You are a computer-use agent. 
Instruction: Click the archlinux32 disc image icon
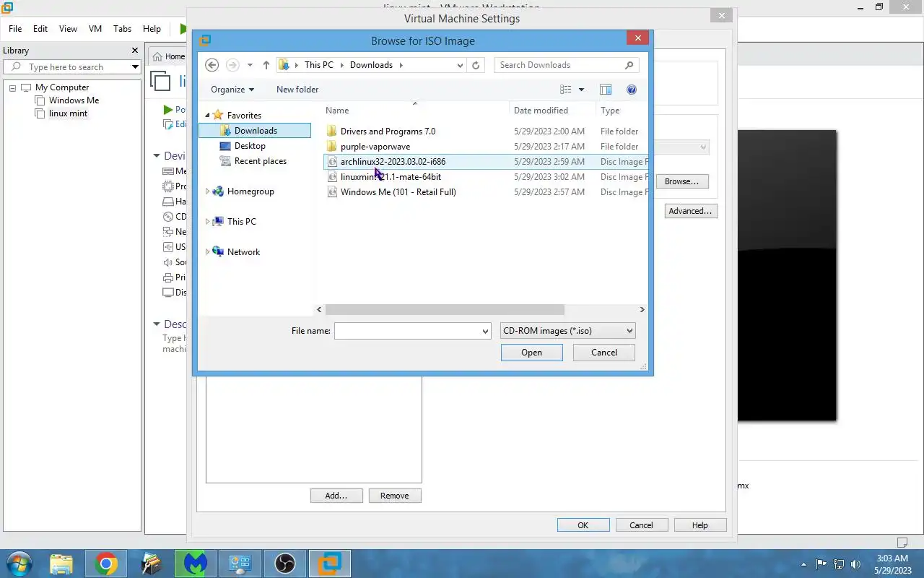[x=332, y=162]
